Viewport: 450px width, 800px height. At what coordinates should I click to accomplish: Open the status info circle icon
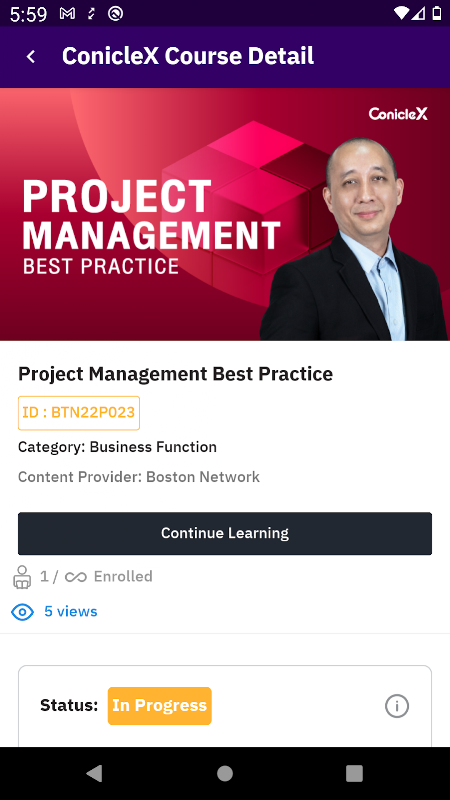point(396,706)
